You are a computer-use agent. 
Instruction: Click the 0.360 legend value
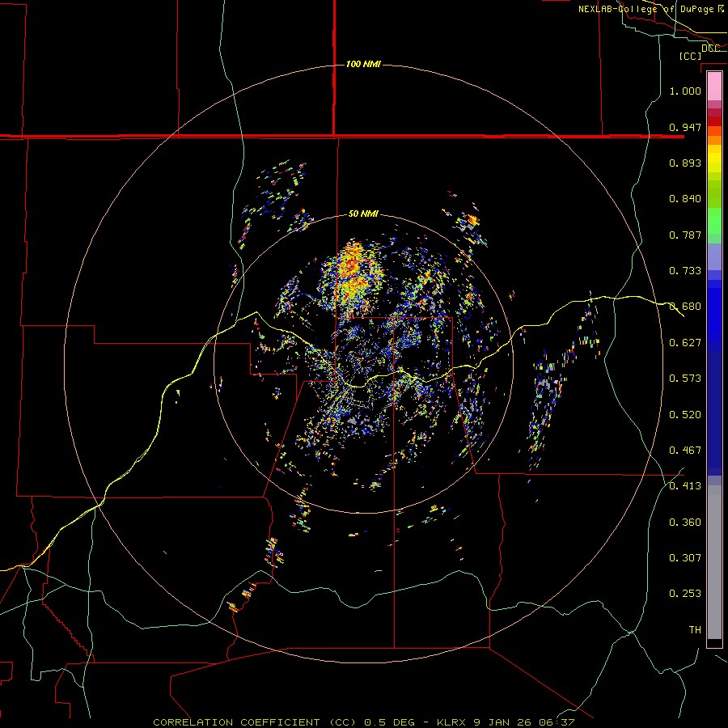coord(685,522)
